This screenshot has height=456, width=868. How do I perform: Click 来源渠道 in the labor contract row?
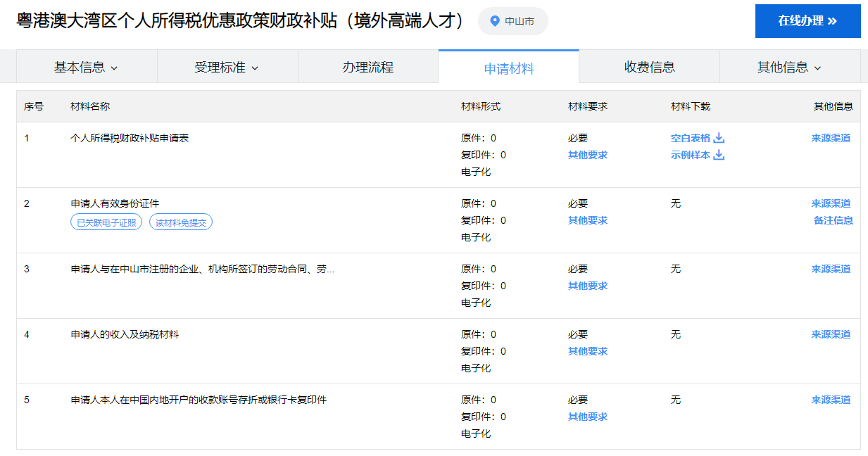[x=831, y=269]
